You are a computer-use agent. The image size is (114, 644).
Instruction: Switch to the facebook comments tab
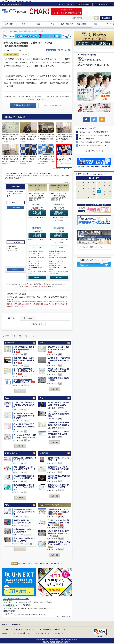pos(28,318)
